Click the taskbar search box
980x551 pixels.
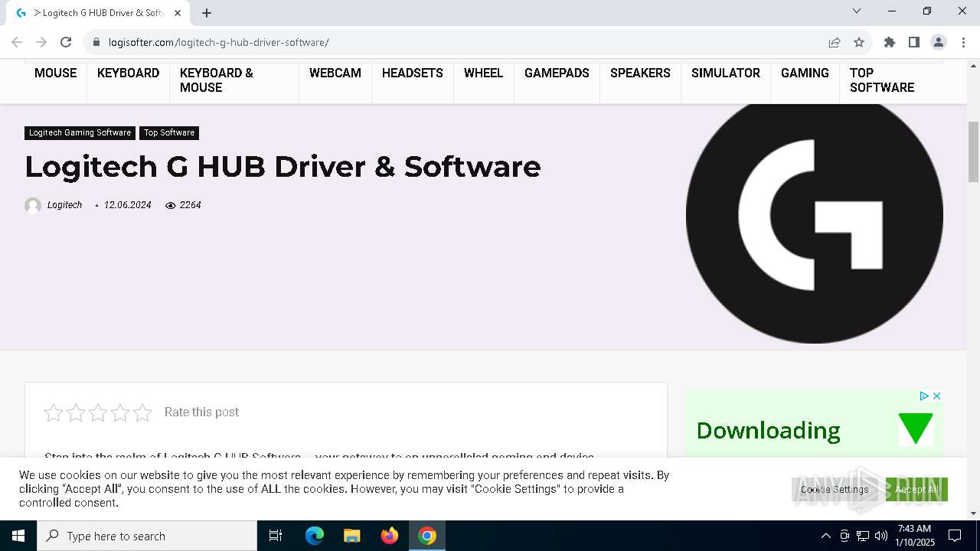[x=147, y=536]
